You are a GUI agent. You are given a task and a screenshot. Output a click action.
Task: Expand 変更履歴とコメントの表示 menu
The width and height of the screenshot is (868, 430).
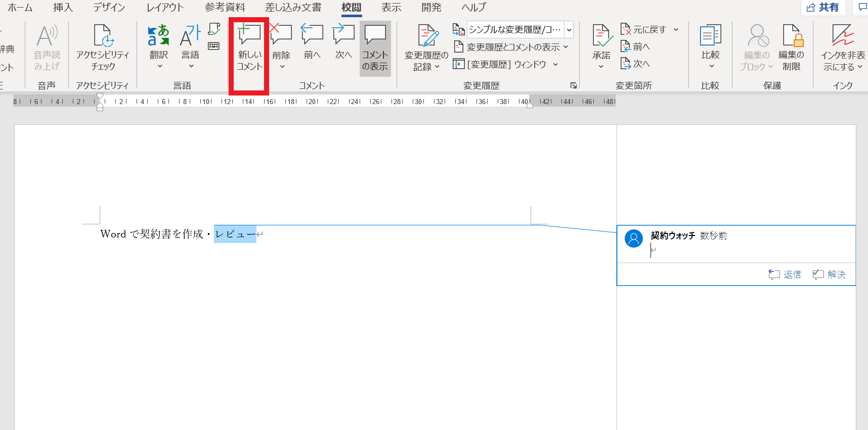pyautogui.click(x=511, y=47)
